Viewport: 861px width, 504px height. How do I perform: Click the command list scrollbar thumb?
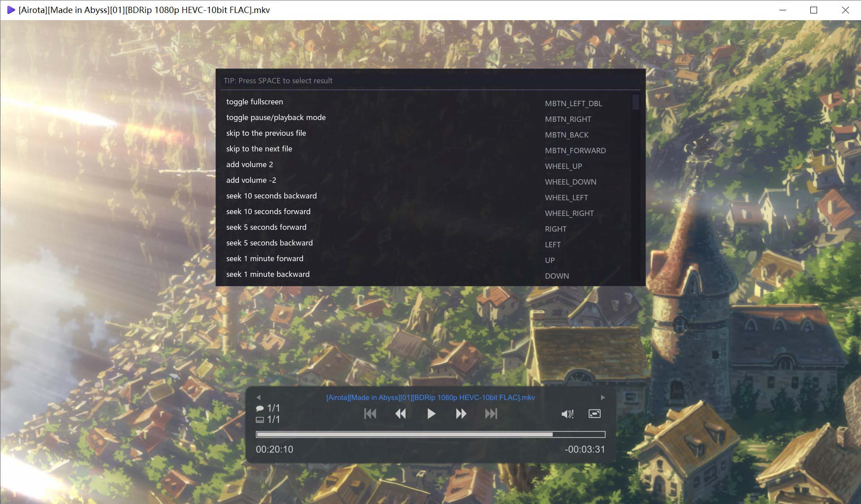pos(636,102)
